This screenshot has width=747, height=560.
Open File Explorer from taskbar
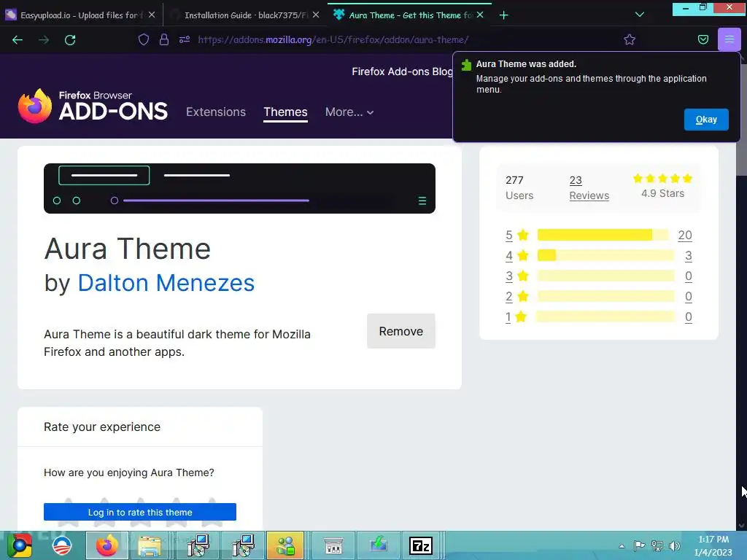(x=149, y=545)
